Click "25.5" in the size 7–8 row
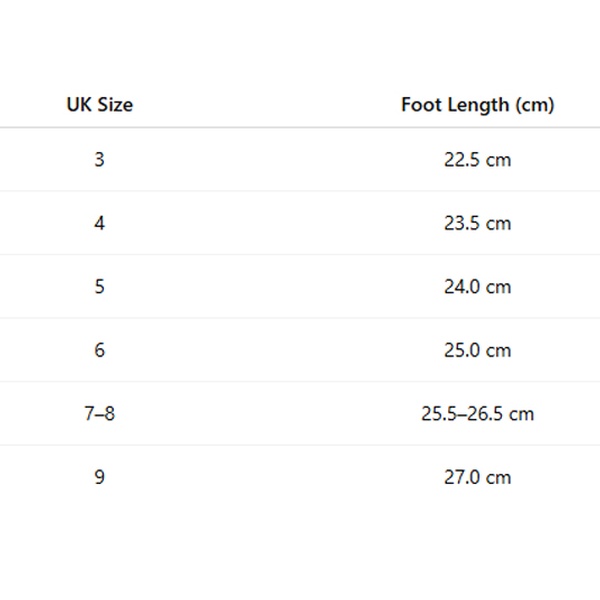 [439, 413]
